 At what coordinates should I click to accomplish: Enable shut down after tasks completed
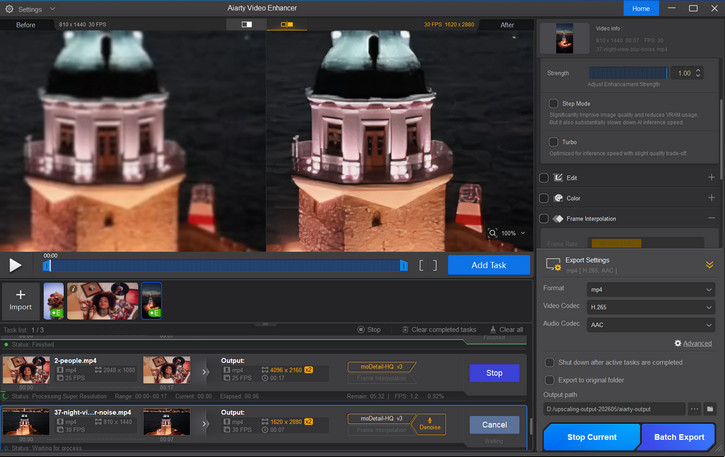click(x=549, y=362)
